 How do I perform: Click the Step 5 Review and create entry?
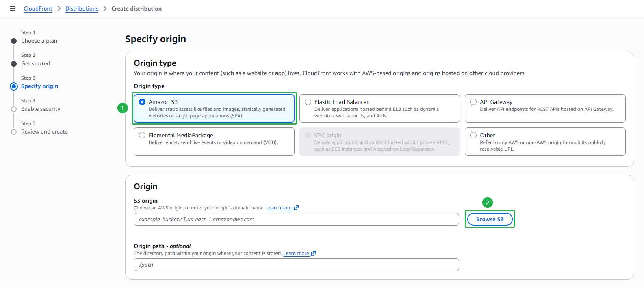(x=44, y=132)
